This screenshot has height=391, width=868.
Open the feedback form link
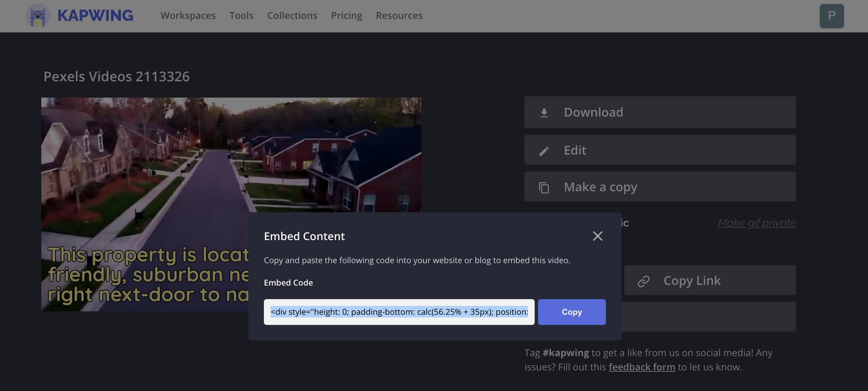click(641, 367)
